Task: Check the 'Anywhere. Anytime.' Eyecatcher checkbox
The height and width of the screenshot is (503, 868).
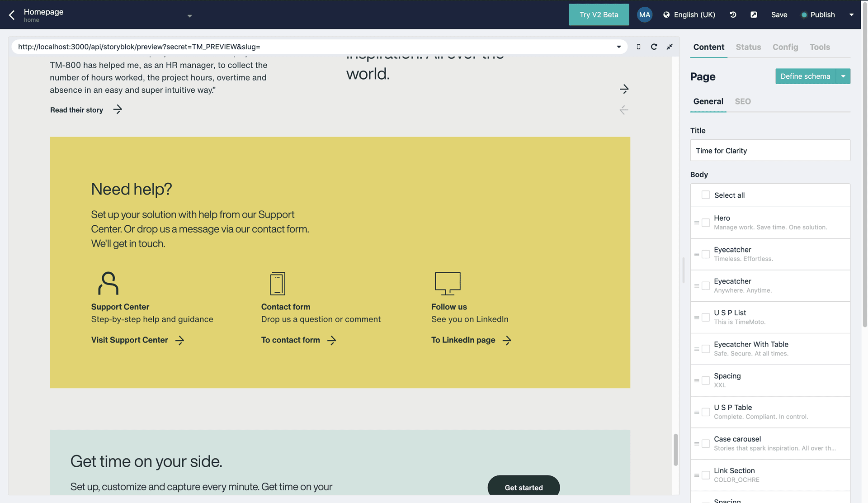Action: click(x=705, y=286)
